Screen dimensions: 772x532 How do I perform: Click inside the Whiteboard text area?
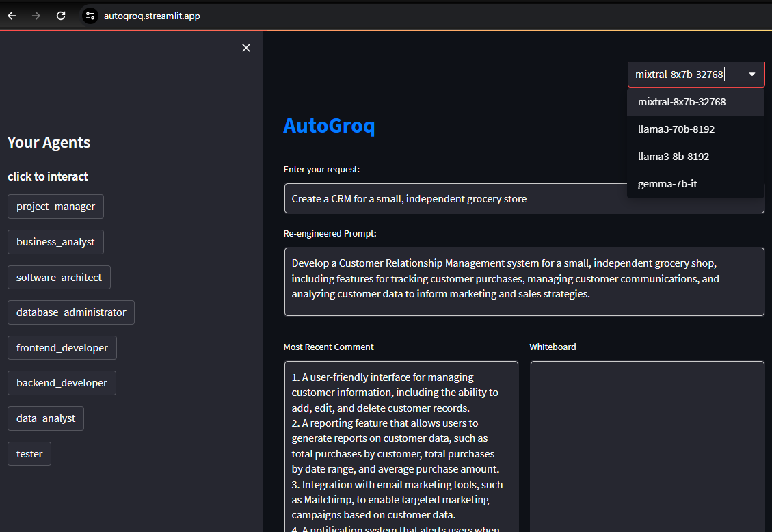tap(647, 444)
